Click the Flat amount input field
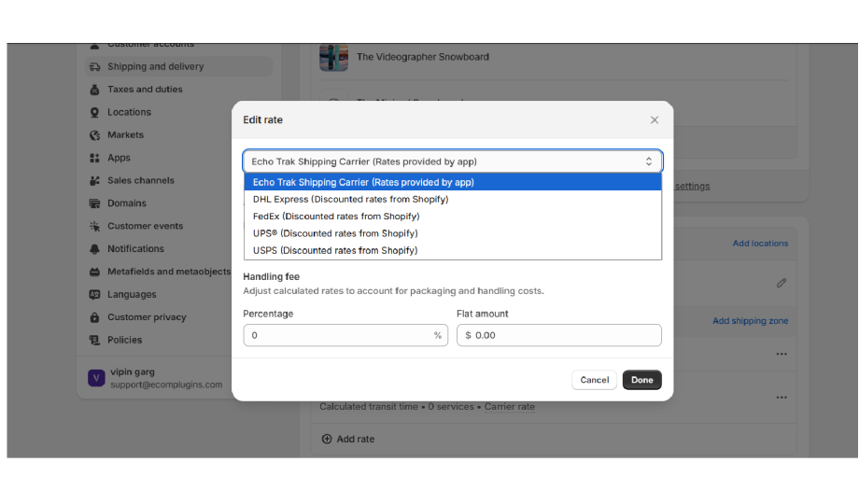Image resolution: width=859 pixels, height=504 pixels. coord(565,335)
